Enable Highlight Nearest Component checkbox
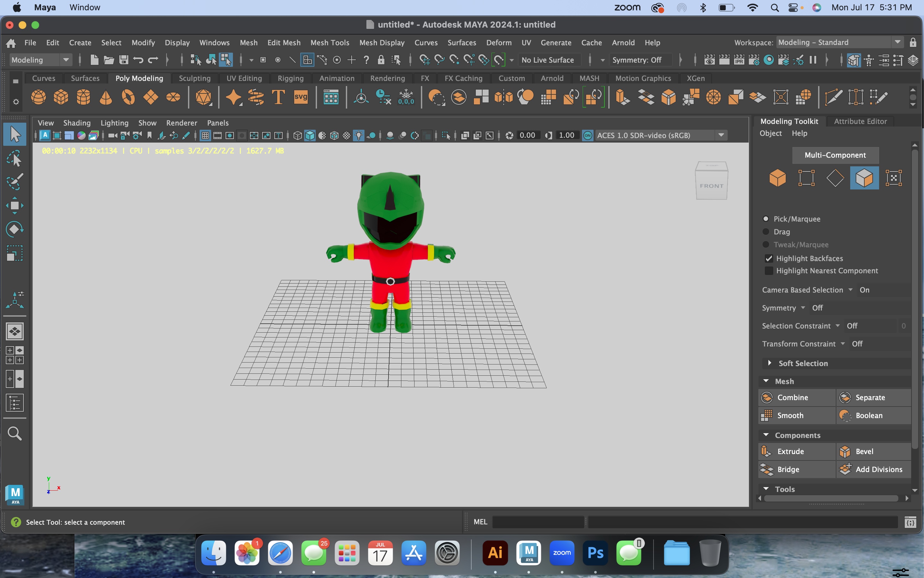 769,271
